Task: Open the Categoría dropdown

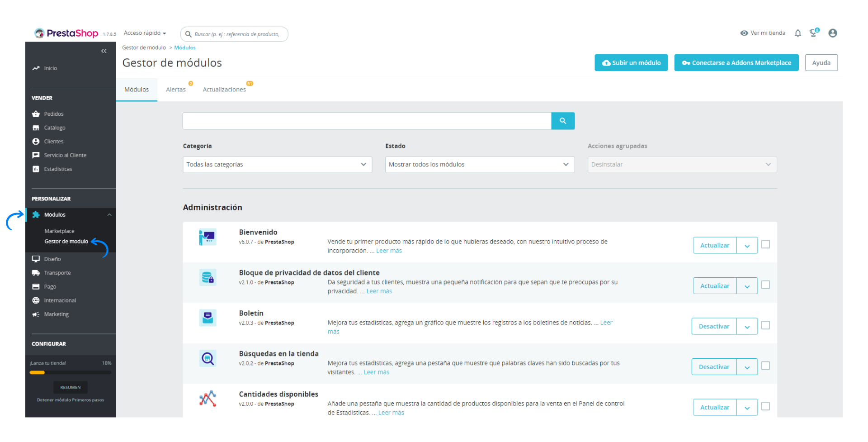Action: click(x=277, y=164)
